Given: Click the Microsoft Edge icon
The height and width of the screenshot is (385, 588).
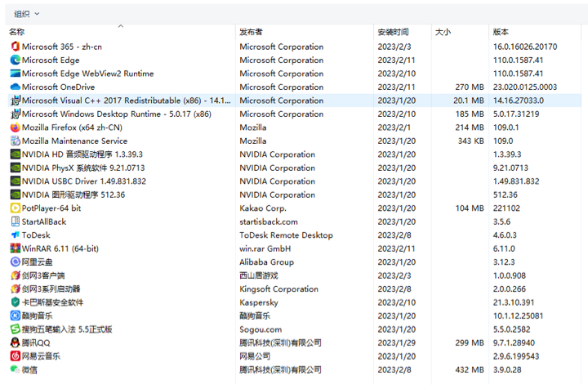Looking at the screenshot, I should pos(15,60).
